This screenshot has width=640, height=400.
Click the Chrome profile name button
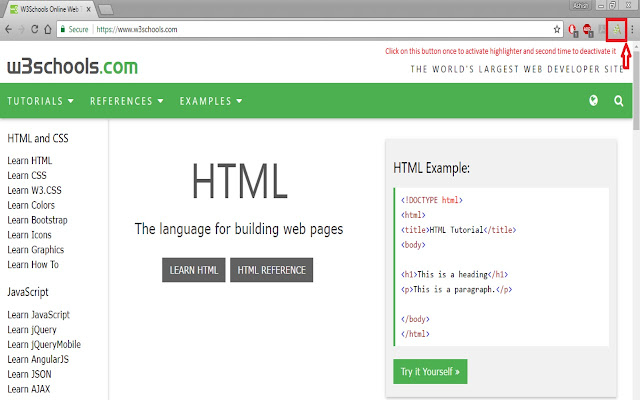(580, 5)
